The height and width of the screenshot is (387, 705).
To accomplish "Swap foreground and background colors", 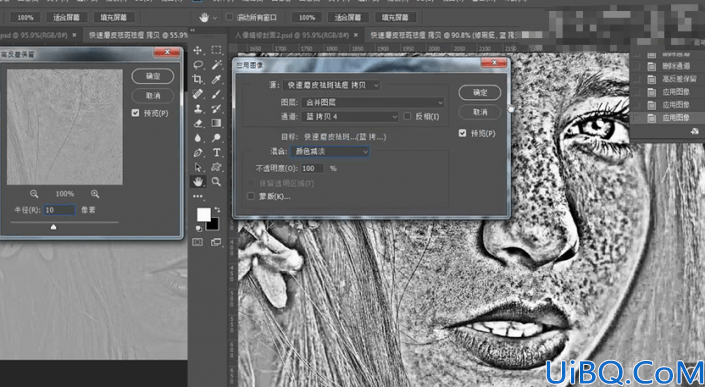I will pyautogui.click(x=218, y=209).
